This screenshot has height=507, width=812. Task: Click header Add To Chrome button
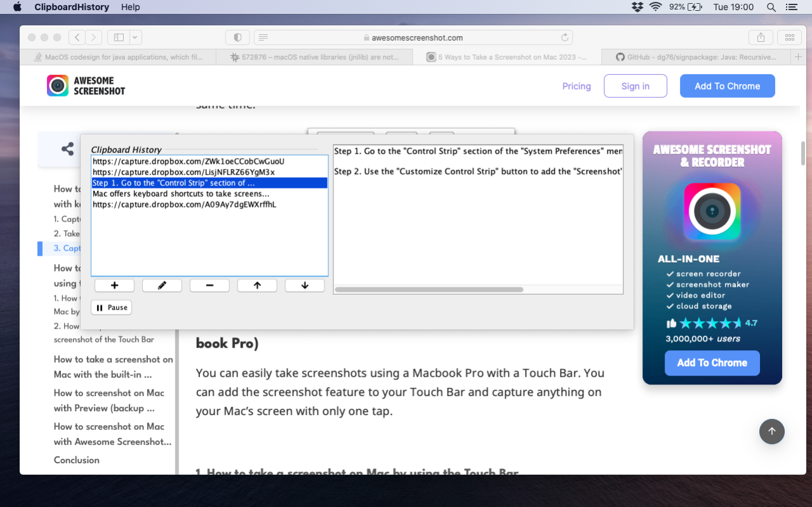[728, 86]
